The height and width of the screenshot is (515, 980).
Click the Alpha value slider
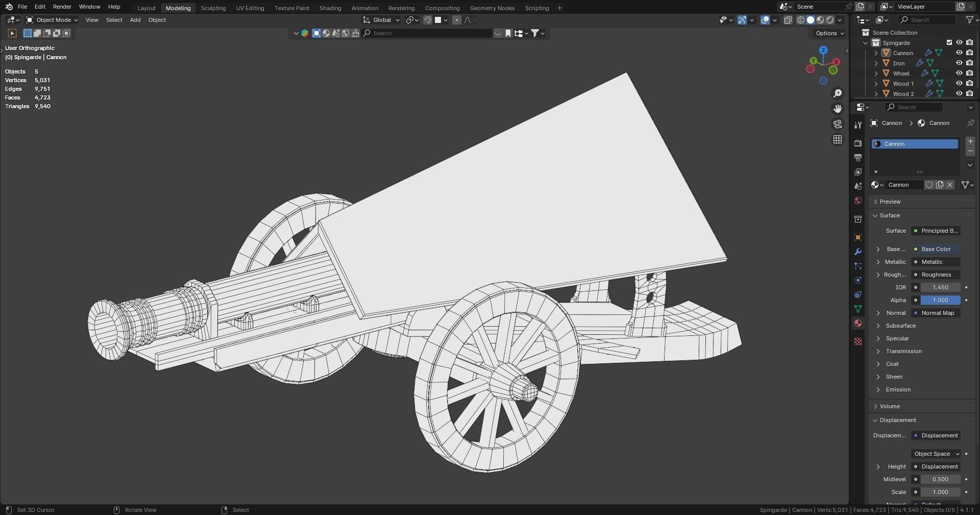pyautogui.click(x=940, y=300)
